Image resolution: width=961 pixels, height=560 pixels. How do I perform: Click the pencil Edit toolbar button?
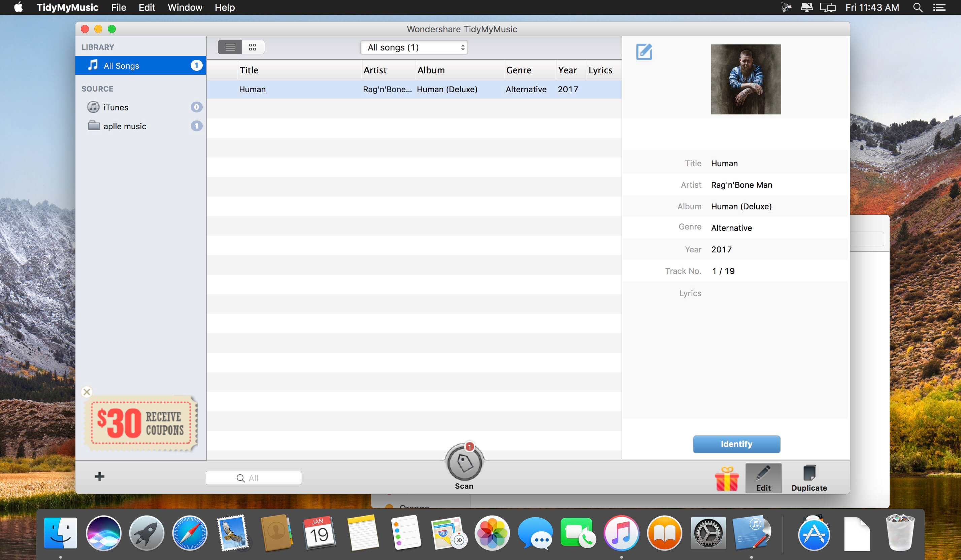coord(763,478)
